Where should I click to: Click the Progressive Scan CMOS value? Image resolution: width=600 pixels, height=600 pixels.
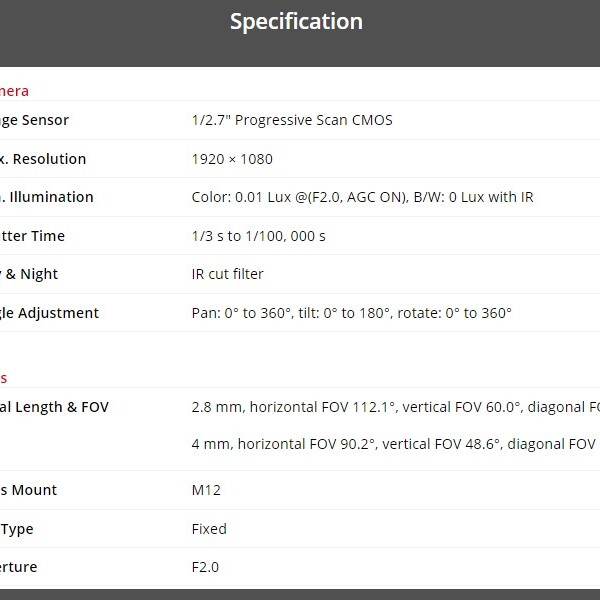coord(292,120)
